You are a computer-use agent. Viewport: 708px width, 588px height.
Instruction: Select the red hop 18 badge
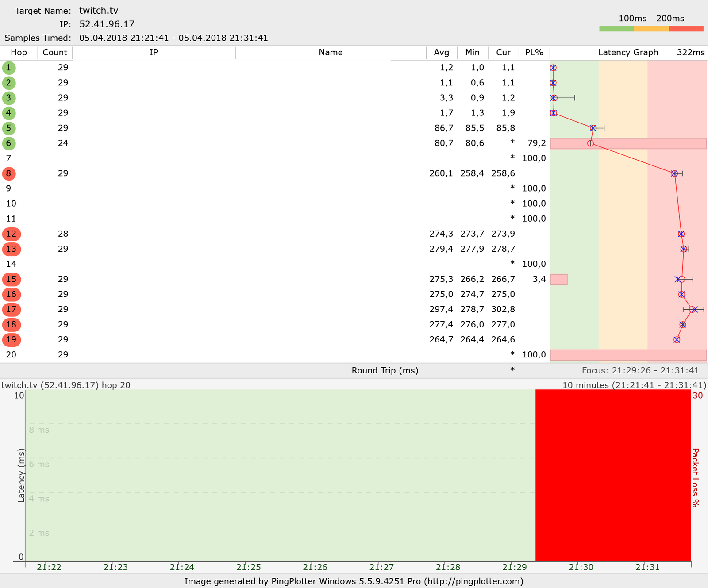[11, 324]
